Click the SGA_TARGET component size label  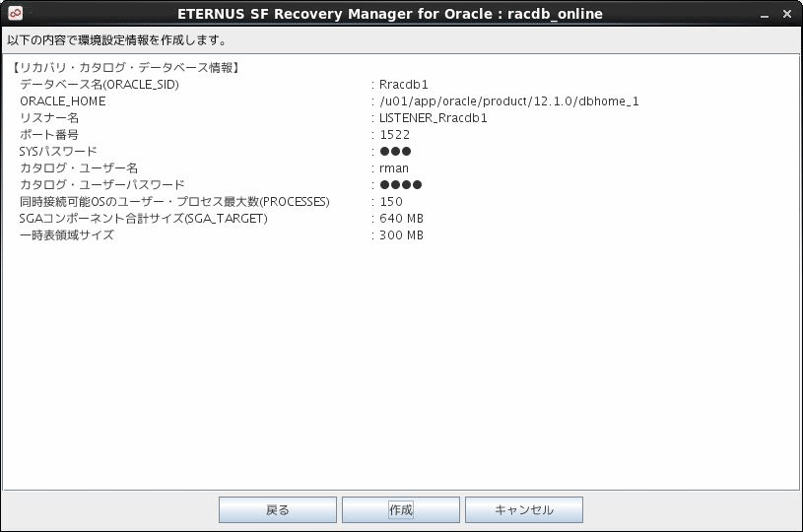144,219
